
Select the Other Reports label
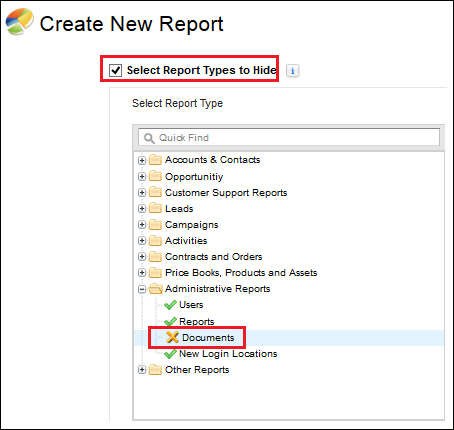pos(197,370)
